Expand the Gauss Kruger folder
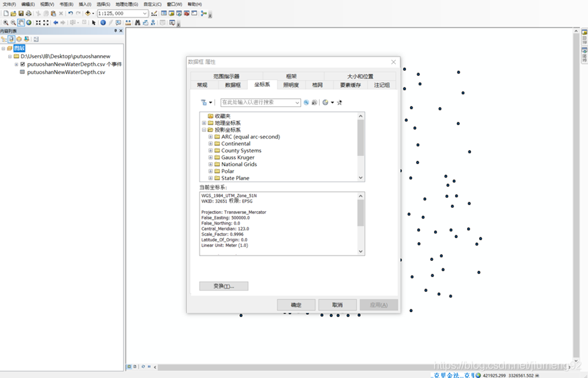This screenshot has width=588, height=378. click(x=210, y=157)
